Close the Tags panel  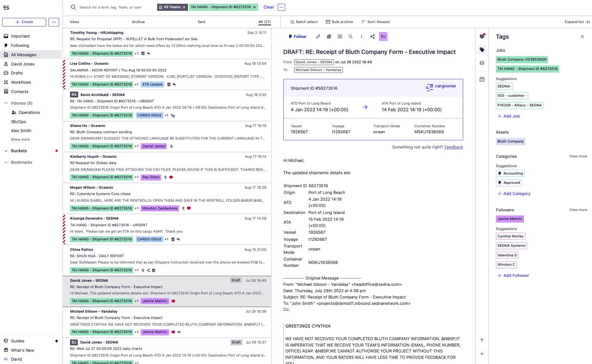[x=582, y=37]
